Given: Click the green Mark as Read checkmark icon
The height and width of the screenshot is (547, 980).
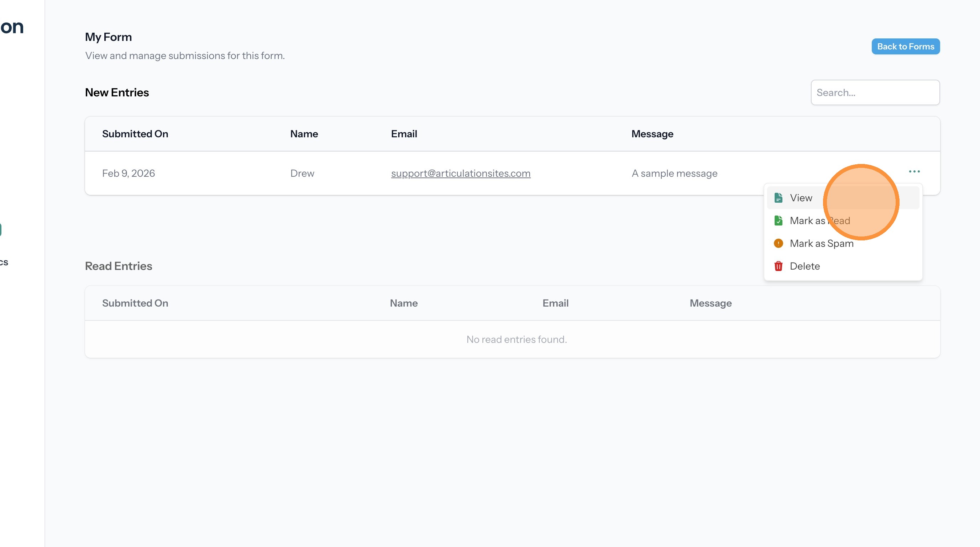Looking at the screenshot, I should coord(778,221).
